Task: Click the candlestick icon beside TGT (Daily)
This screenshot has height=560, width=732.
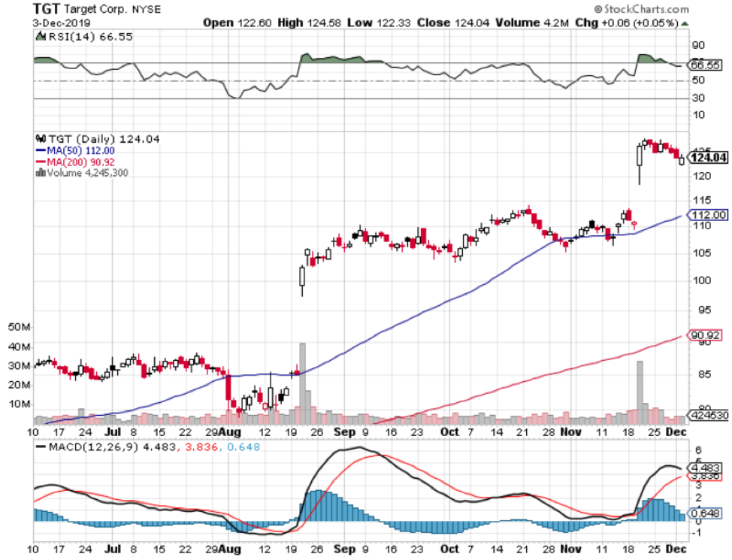Action: coord(42,139)
